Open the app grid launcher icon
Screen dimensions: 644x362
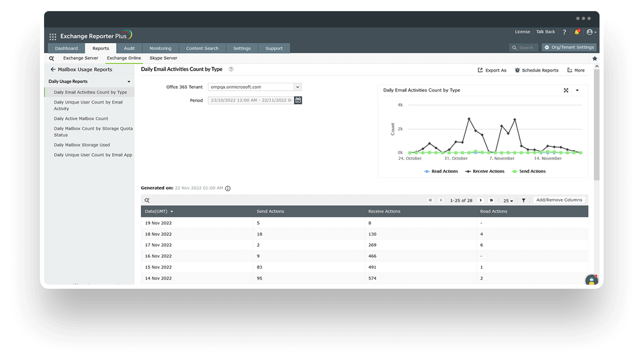tap(53, 37)
